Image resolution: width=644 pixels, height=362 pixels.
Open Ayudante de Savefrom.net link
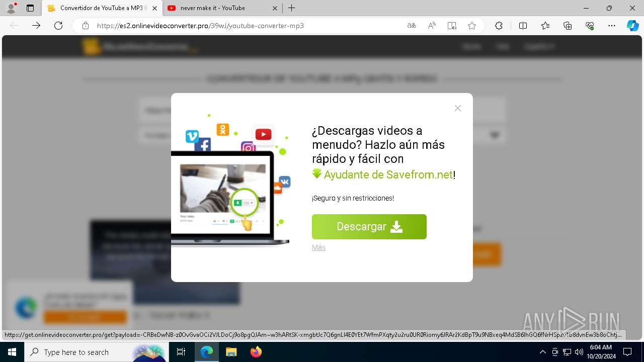388,174
